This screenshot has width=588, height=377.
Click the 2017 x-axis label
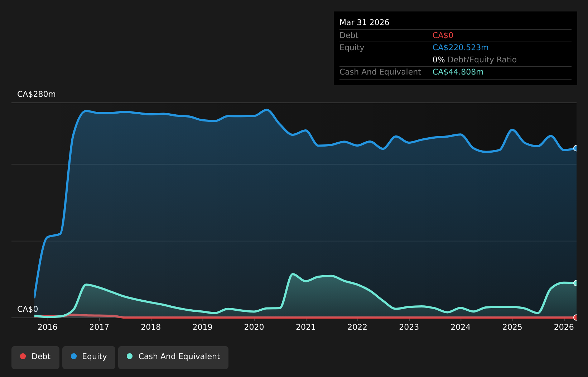[x=99, y=327]
